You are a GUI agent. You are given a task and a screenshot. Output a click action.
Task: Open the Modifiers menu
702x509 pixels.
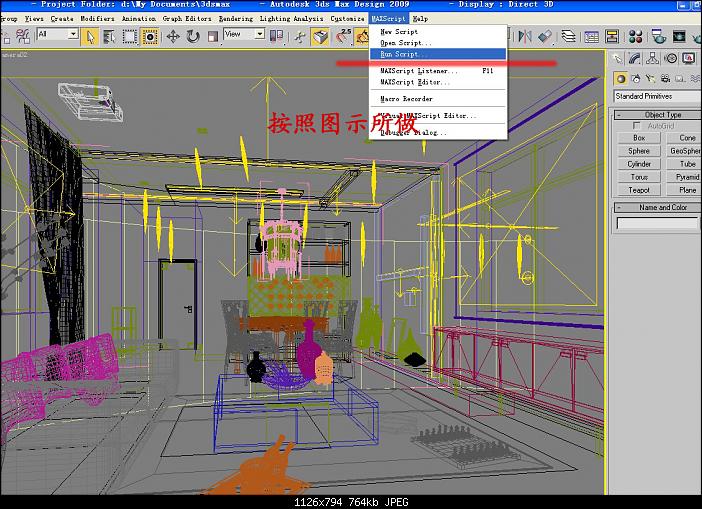coord(98,18)
